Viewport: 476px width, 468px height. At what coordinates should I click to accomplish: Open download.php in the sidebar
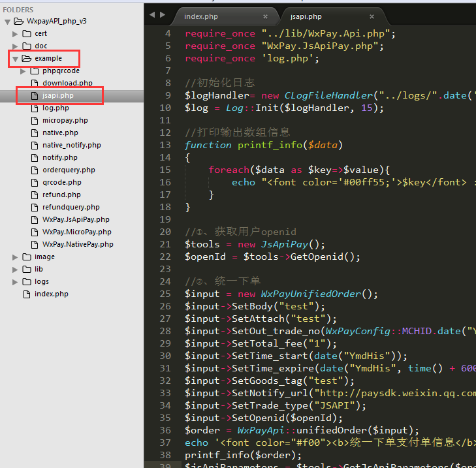point(67,83)
